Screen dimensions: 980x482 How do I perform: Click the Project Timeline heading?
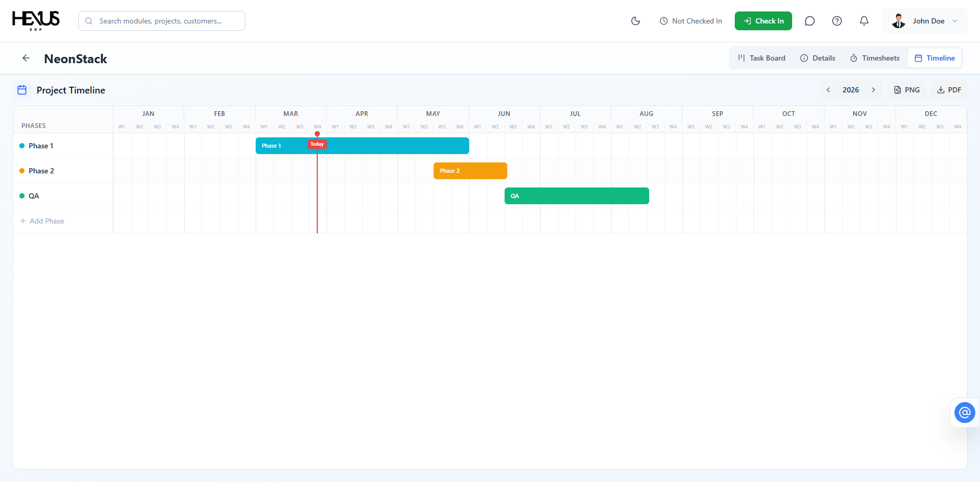[71, 90]
